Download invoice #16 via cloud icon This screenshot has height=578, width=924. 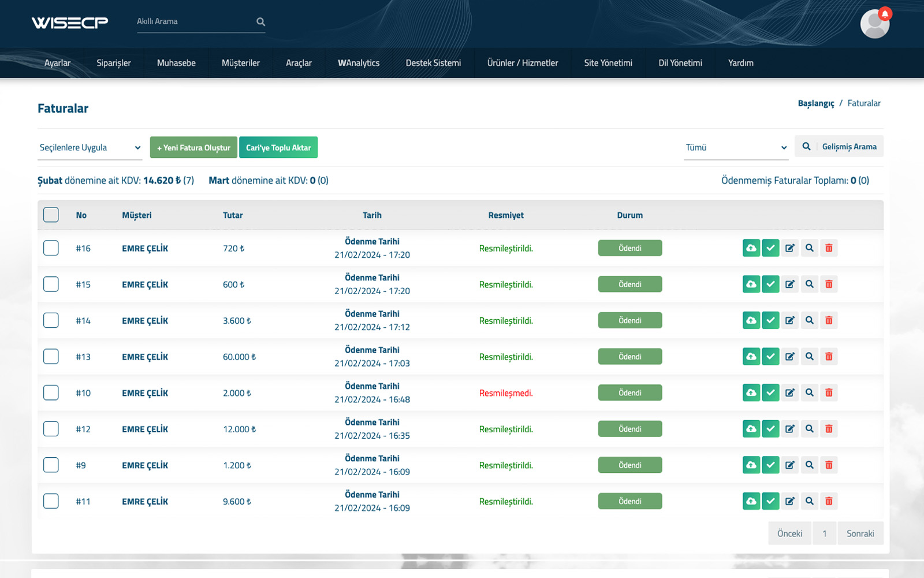click(751, 248)
